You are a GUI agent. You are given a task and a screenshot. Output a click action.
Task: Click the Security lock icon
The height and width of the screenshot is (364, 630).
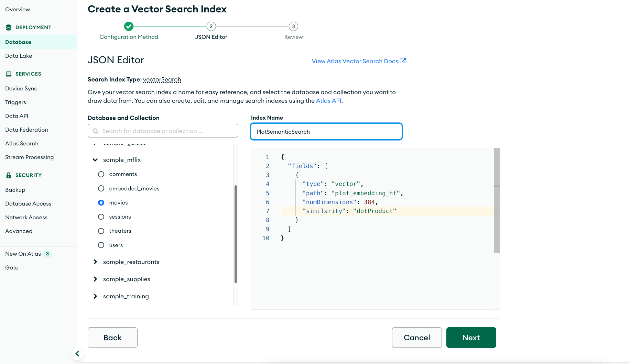click(9, 175)
